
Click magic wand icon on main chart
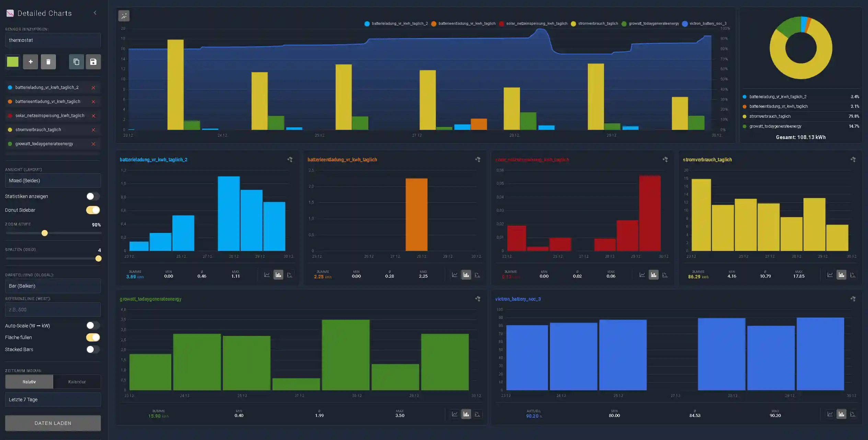point(124,16)
